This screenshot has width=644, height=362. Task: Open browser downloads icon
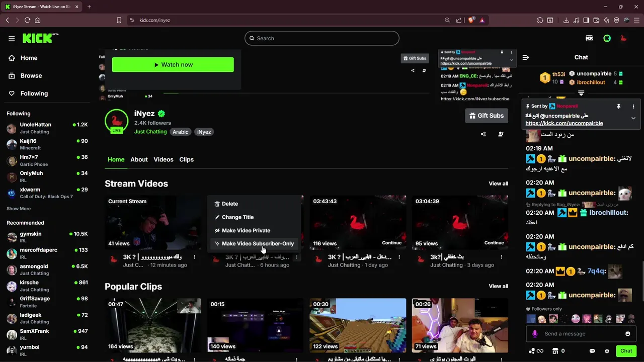[x=566, y=20]
